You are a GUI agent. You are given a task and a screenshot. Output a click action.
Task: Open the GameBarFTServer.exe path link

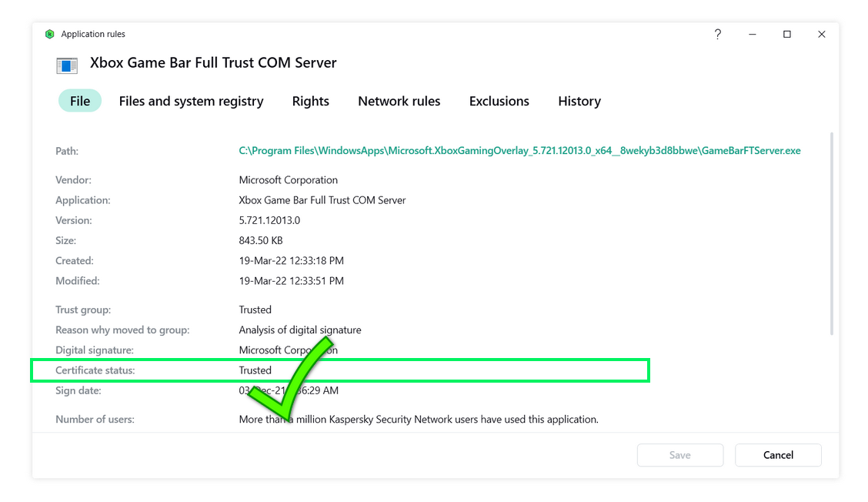(519, 151)
